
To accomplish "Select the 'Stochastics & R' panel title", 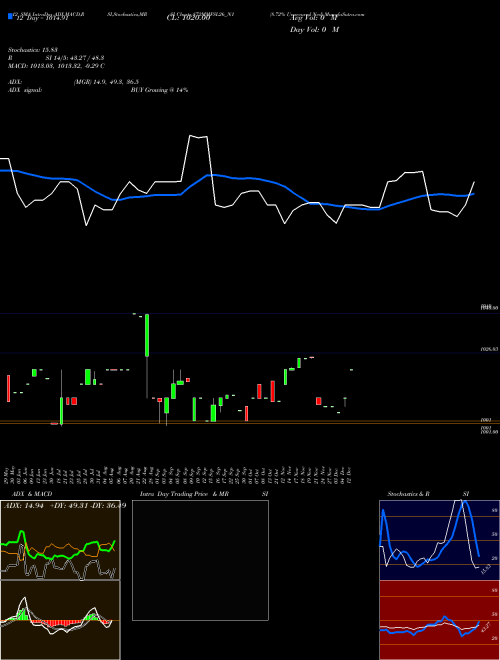I will (x=409, y=494).
